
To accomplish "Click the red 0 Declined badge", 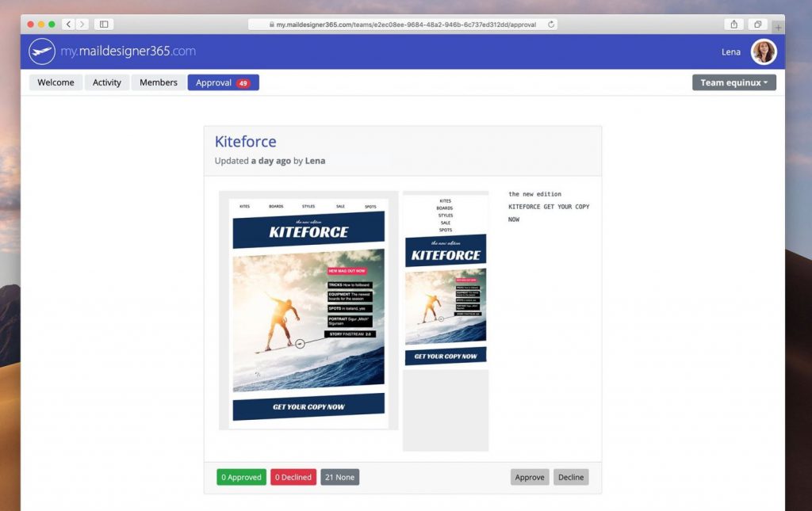I will (x=293, y=477).
